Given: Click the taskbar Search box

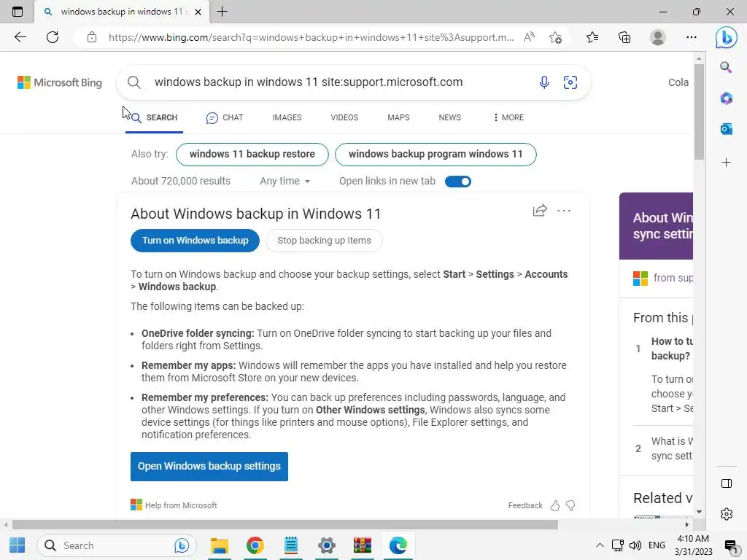Looking at the screenshot, I should coord(117,545).
